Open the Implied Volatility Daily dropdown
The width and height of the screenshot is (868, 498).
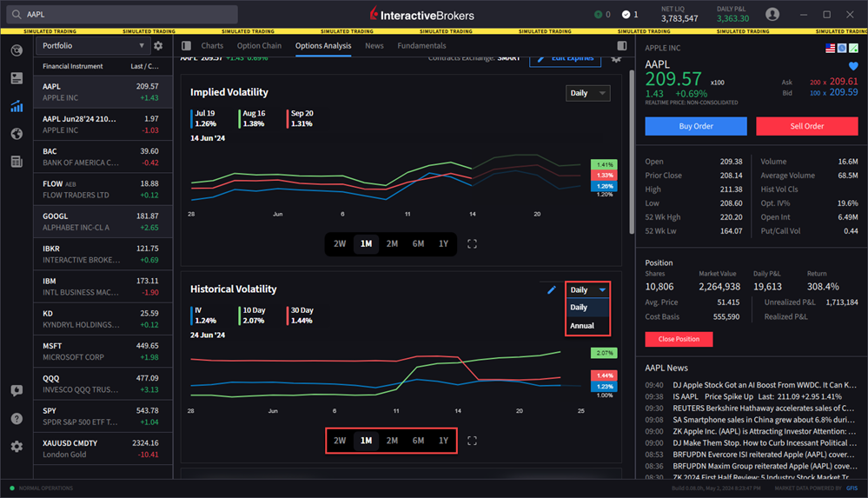588,93
